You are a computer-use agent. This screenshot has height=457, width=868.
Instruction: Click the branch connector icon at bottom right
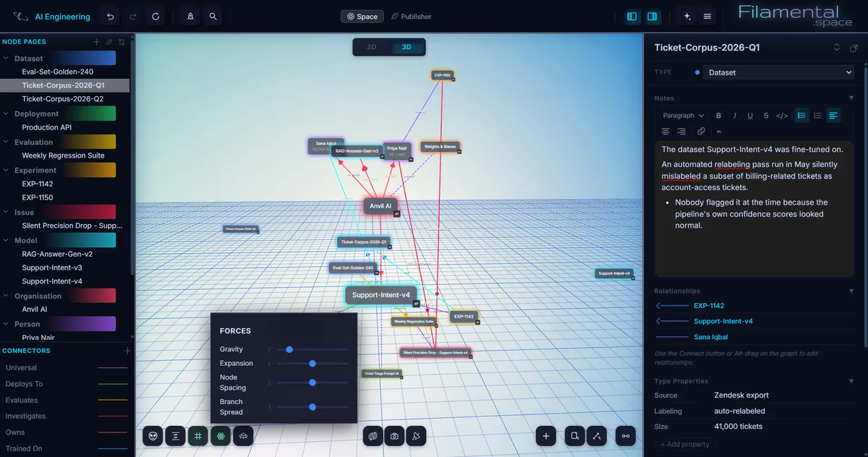pyautogui.click(x=596, y=435)
